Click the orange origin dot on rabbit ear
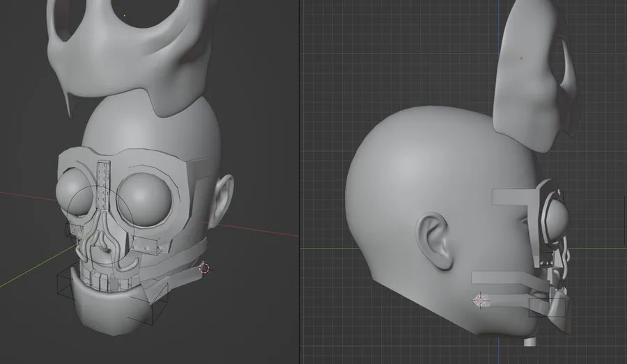Screen dimensions: 627x364 point(521,58)
